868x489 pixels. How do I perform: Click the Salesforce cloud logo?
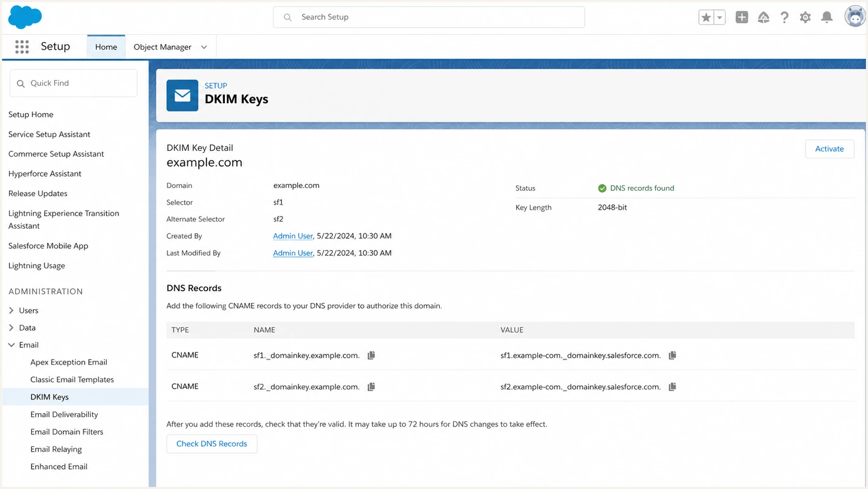[25, 17]
